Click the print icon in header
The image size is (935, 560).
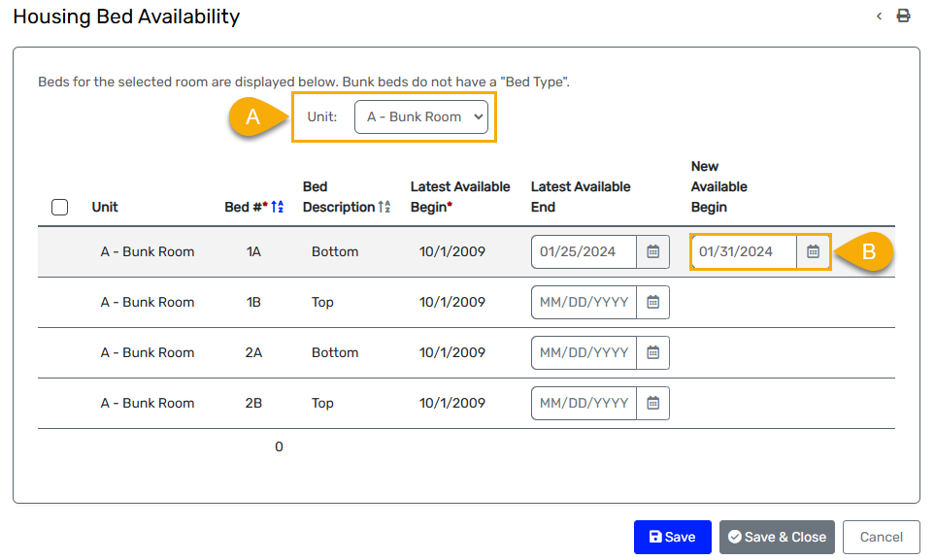point(903,16)
